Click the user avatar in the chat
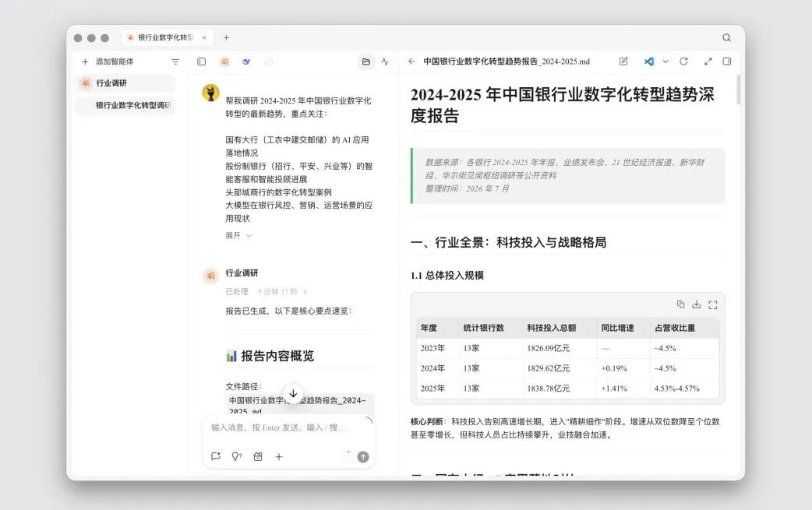812x510 pixels. [x=210, y=93]
